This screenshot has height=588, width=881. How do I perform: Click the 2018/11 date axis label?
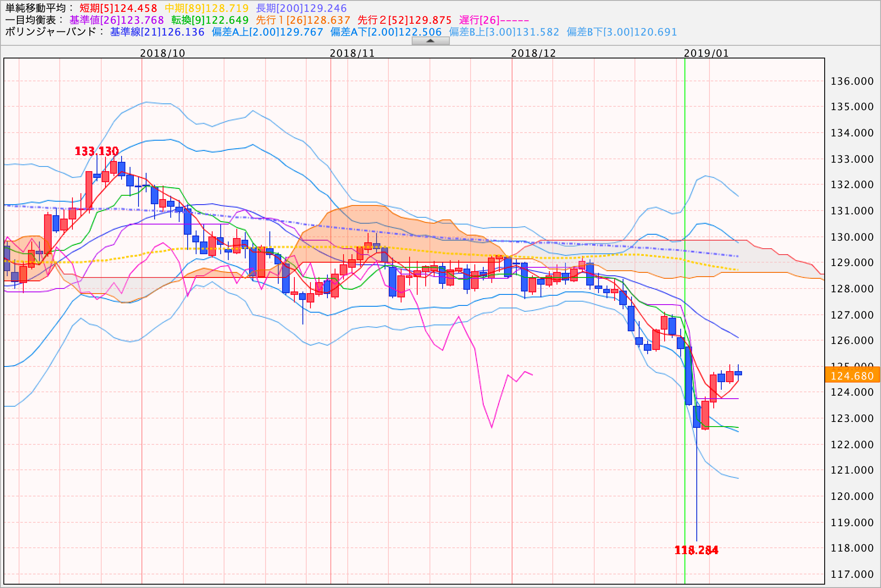pyautogui.click(x=352, y=53)
